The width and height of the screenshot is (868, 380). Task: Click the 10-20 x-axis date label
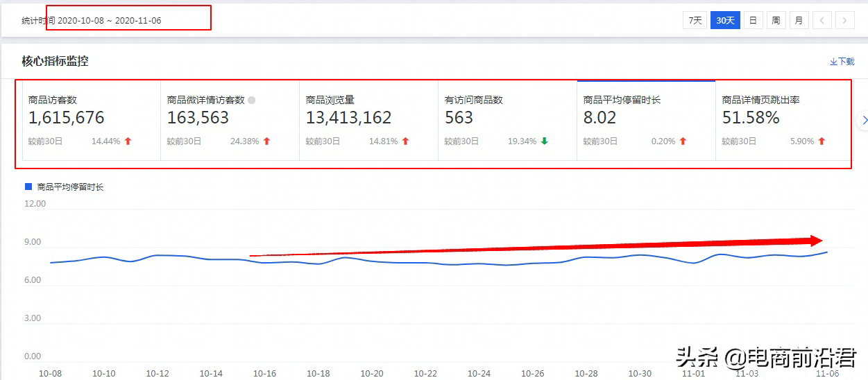coord(372,373)
